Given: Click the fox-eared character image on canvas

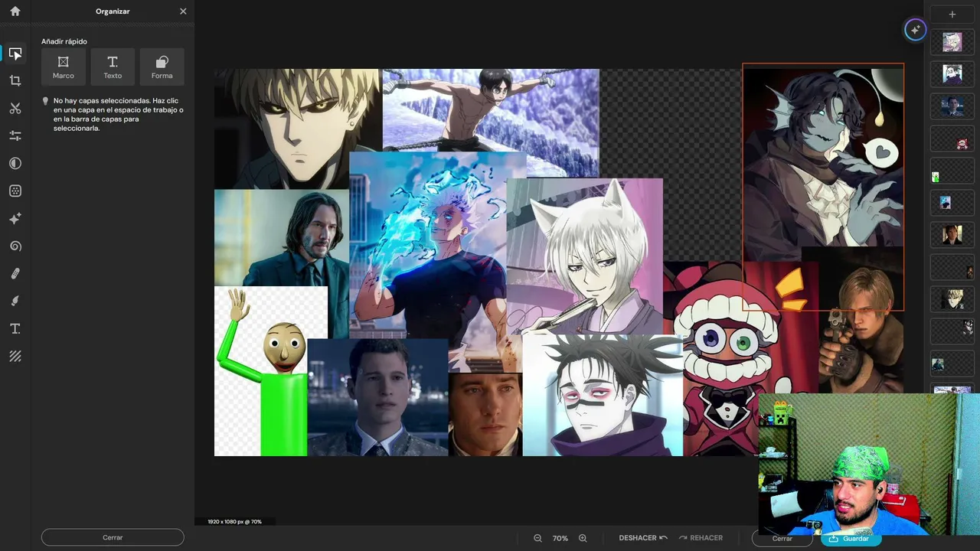Looking at the screenshot, I should tap(586, 256).
